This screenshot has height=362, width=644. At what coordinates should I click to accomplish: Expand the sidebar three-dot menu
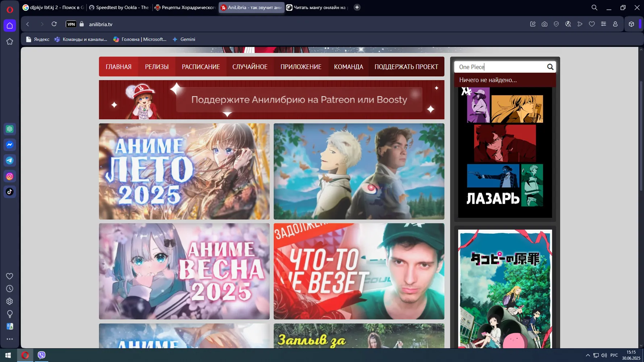click(10, 339)
